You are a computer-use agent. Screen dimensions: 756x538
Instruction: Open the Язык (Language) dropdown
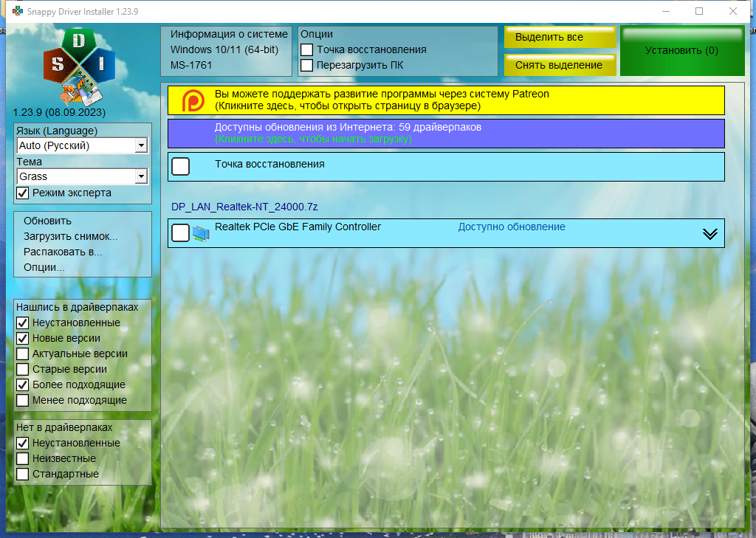(82, 145)
